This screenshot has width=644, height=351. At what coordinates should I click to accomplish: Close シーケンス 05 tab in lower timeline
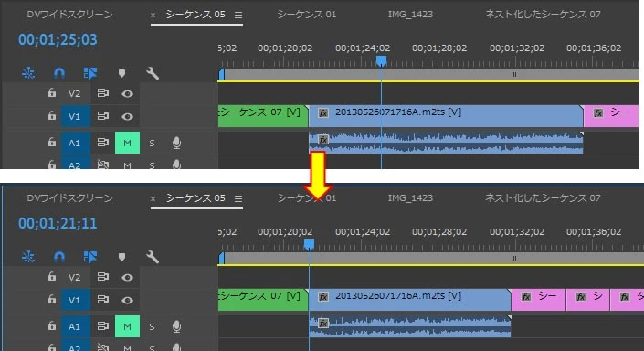(x=153, y=199)
